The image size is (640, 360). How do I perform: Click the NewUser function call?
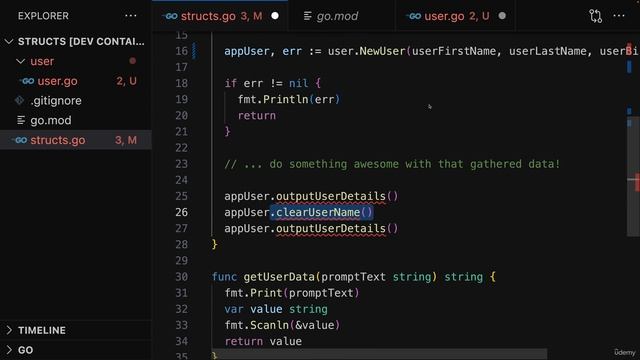point(382,51)
